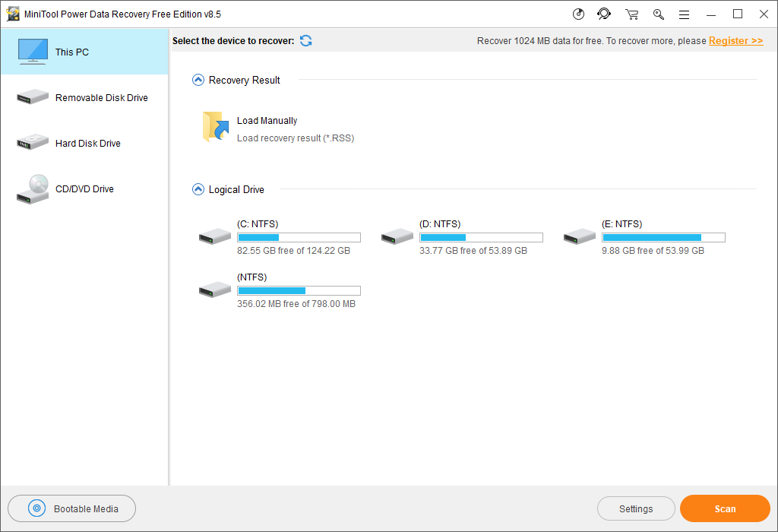This screenshot has height=532, width=778.
Task: Select the D: NTFS drive icon
Action: click(x=397, y=236)
